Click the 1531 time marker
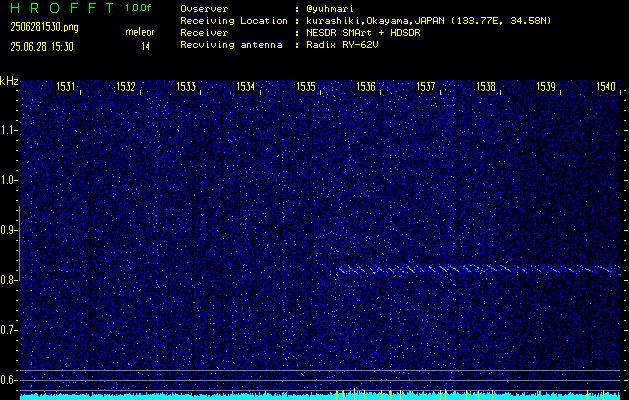This screenshot has height=400, width=629. (65, 86)
